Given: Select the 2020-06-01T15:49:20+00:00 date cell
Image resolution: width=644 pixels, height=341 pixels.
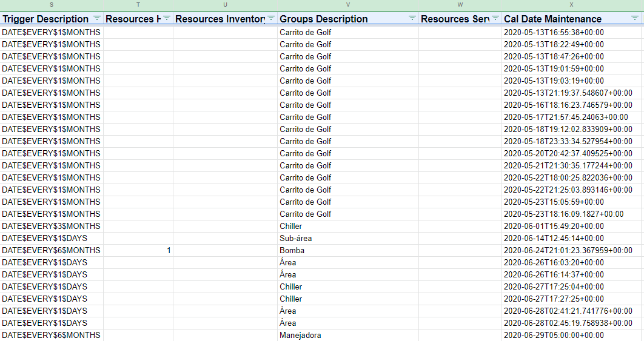Looking at the screenshot, I should click(554, 226).
